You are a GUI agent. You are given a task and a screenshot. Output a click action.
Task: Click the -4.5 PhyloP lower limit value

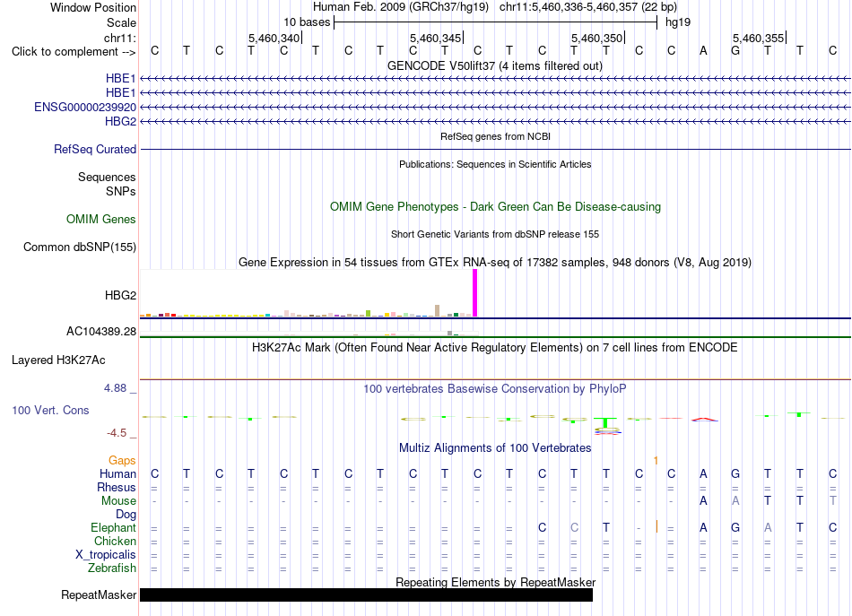[117, 433]
